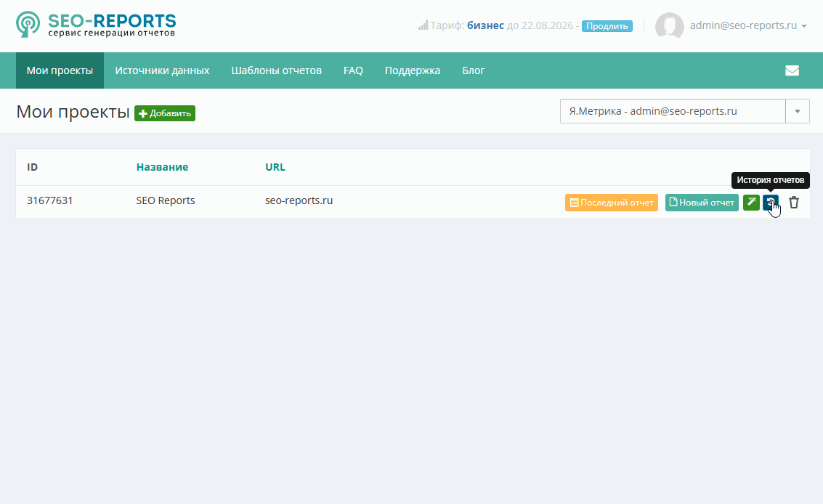Open Поддержка menu item
The height and width of the screenshot is (504, 823).
pos(413,70)
